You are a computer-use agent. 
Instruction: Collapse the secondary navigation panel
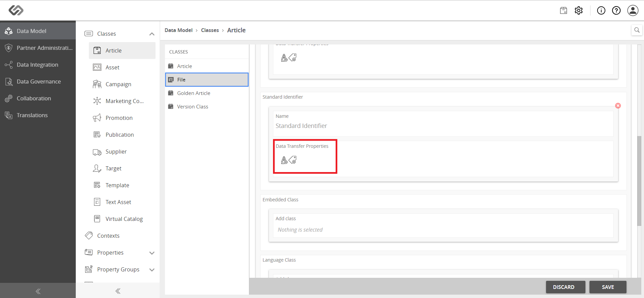(x=118, y=291)
